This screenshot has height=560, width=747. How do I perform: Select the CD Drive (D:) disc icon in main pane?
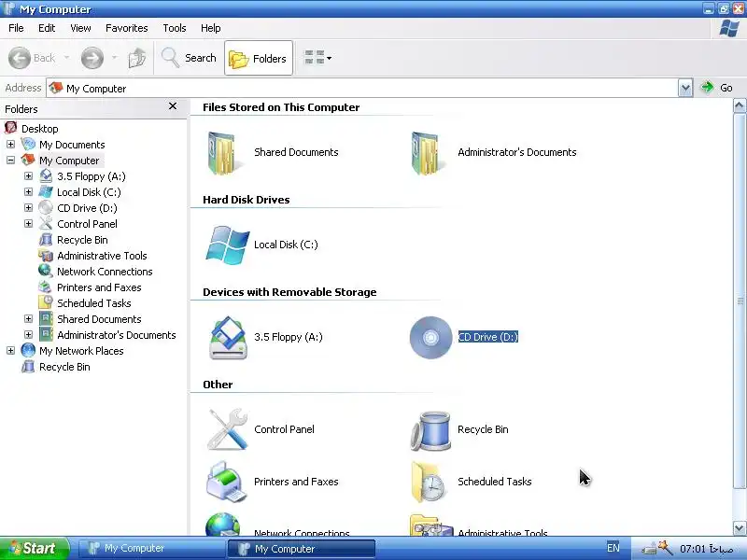430,338
